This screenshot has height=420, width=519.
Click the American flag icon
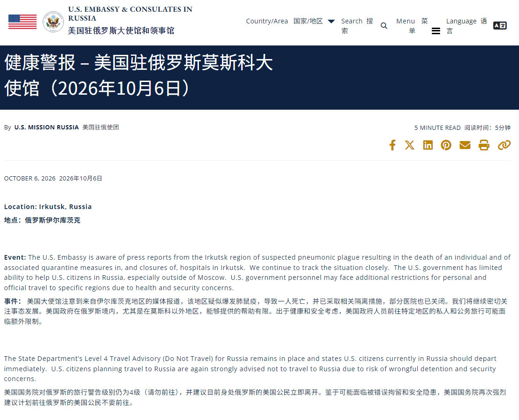(x=23, y=22)
